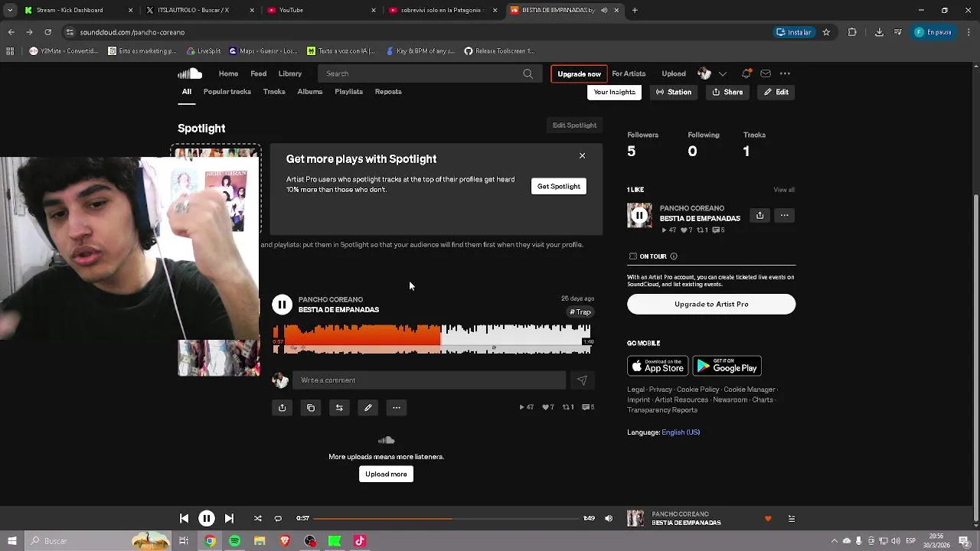The image size is (980, 551).
Task: Click the track share icon
Action: click(282, 408)
